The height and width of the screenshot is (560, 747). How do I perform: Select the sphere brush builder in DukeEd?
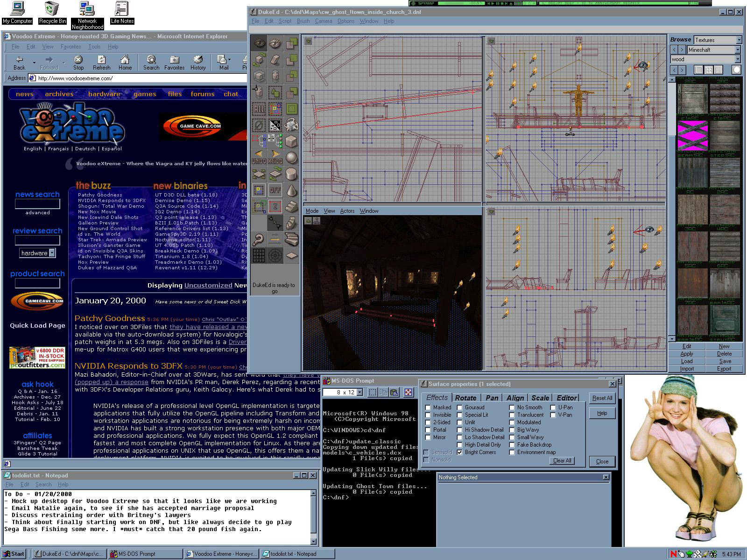coord(291,157)
